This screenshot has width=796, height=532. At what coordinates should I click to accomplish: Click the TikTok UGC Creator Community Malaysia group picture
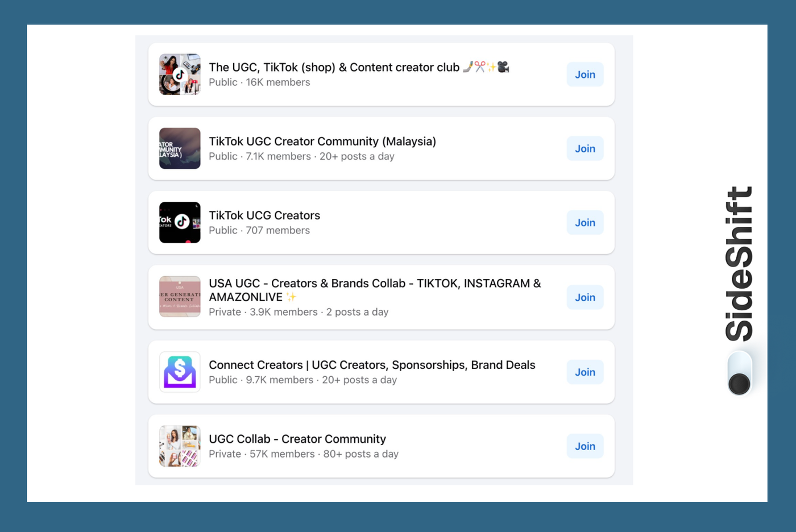pos(180,148)
